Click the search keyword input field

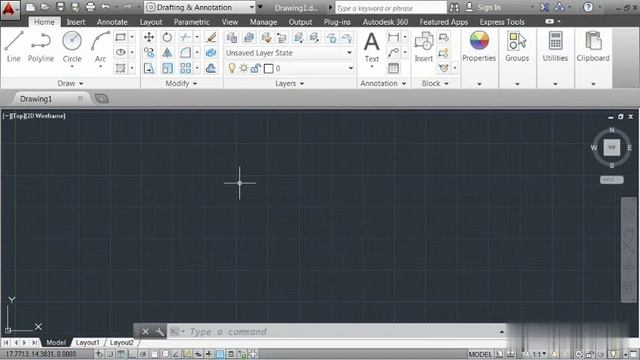[391, 8]
